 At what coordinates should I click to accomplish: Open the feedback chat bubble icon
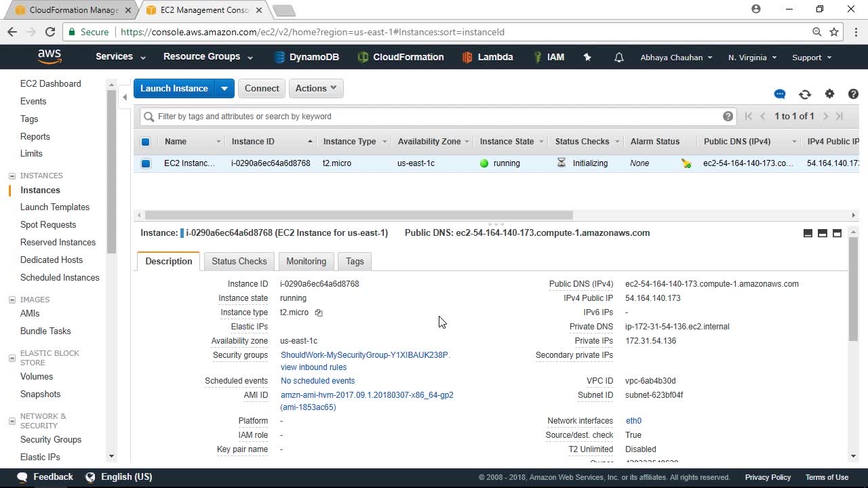780,94
